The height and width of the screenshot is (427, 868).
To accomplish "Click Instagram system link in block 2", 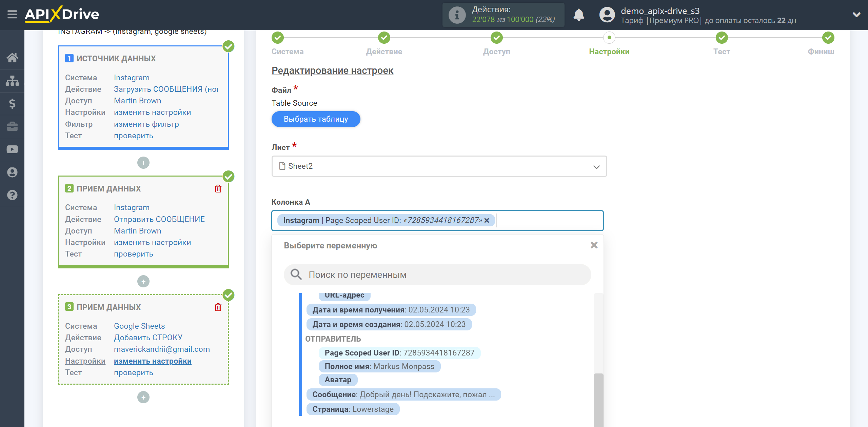I will click(x=132, y=207).
